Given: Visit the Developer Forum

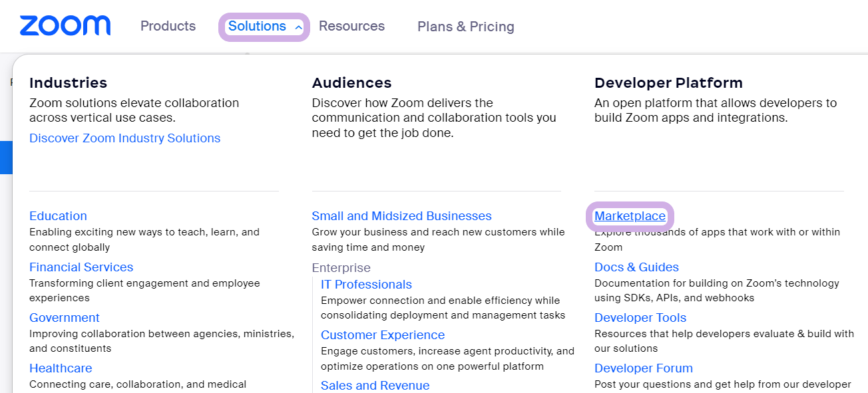Looking at the screenshot, I should tap(643, 368).
